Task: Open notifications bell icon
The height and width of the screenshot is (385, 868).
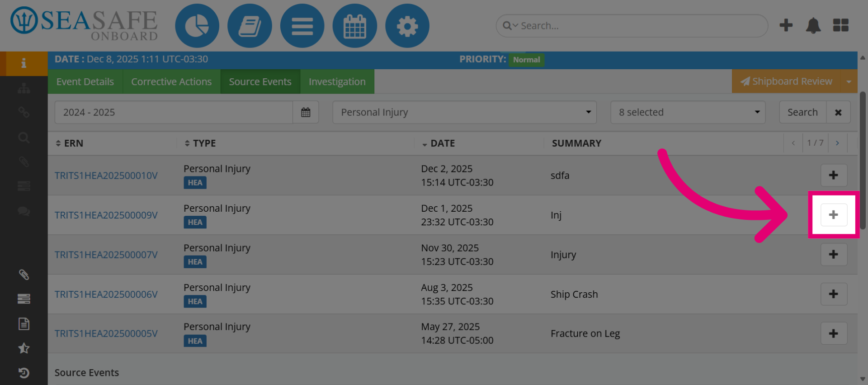Action: pos(813,25)
